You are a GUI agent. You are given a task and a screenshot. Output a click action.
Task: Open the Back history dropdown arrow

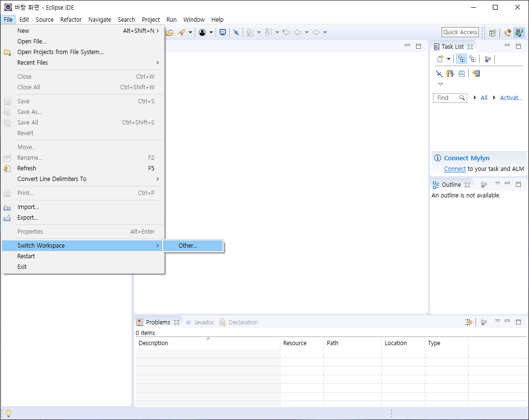coord(306,32)
